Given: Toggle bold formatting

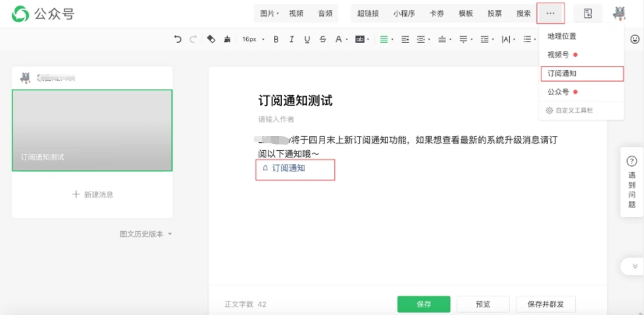Looking at the screenshot, I should [x=276, y=40].
